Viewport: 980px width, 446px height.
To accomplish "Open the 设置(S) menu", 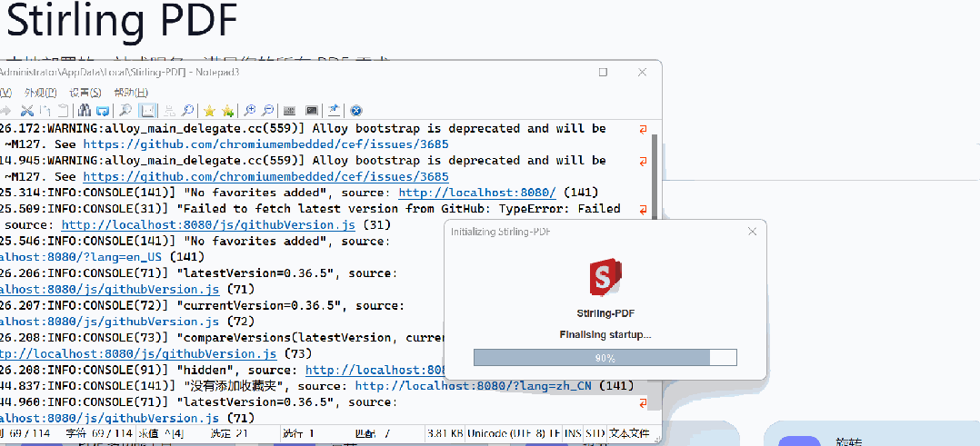I will point(85,92).
